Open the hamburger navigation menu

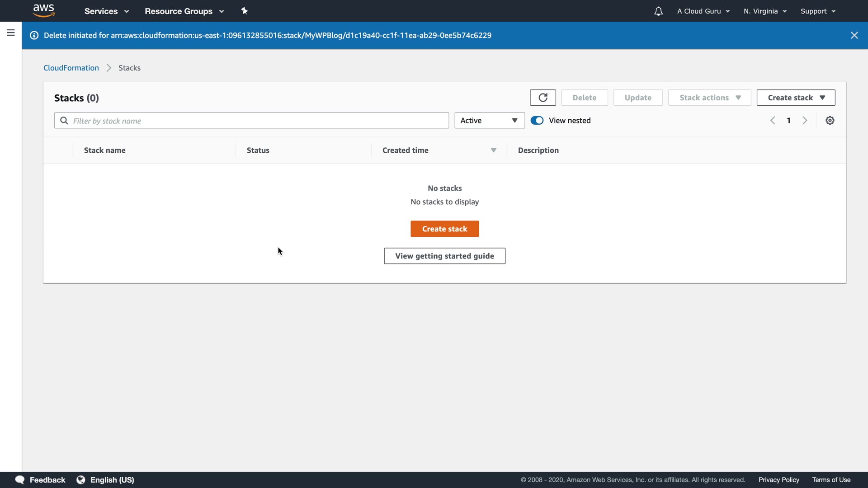(x=11, y=33)
